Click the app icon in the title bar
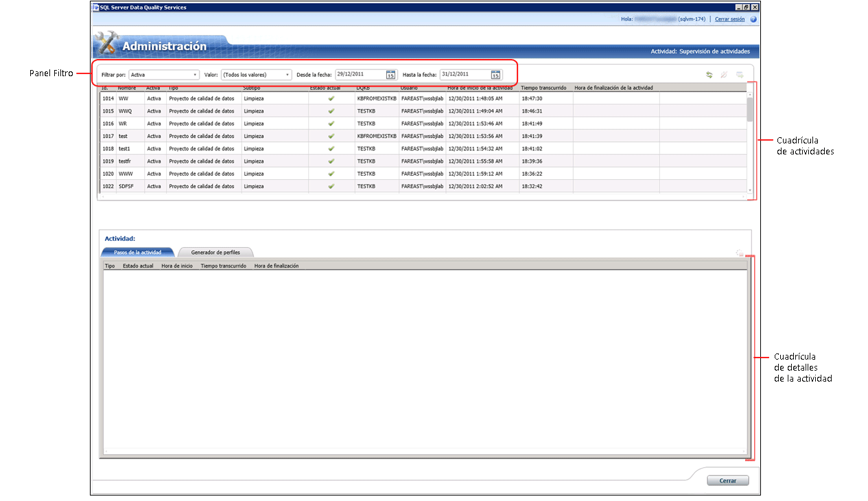The image size is (868, 501). click(96, 7)
